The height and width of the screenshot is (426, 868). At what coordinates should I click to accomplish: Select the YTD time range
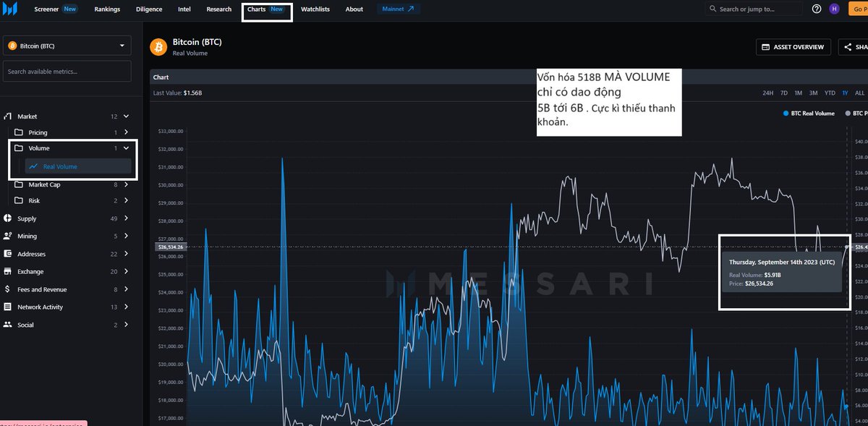click(830, 93)
